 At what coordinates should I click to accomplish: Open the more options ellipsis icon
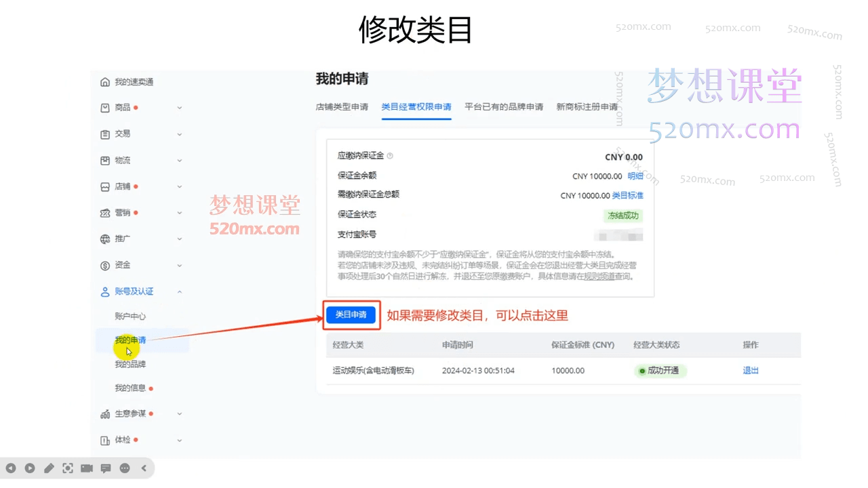[x=125, y=468]
